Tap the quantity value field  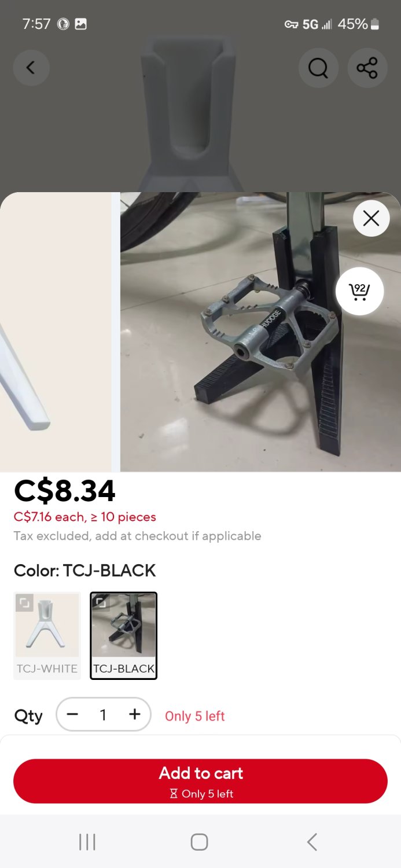pos(103,715)
